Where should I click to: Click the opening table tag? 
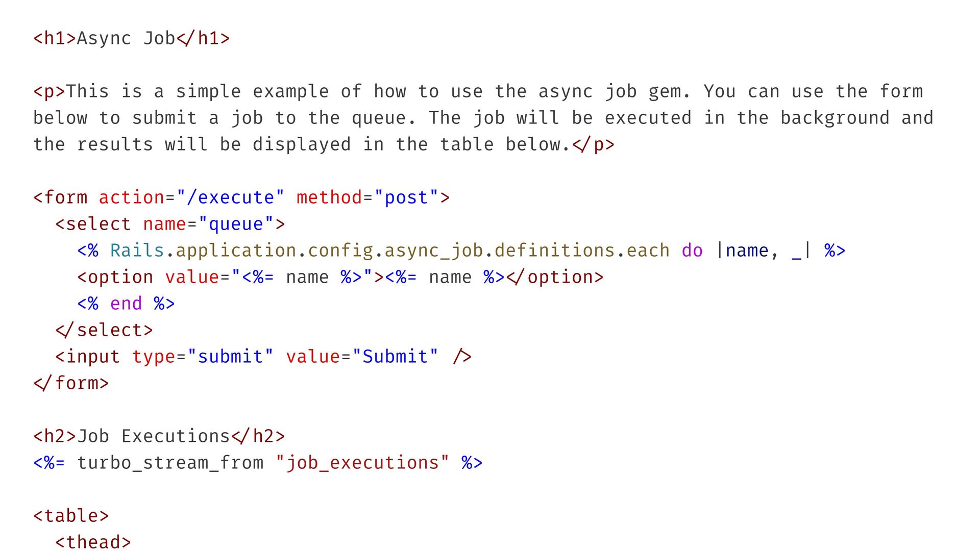coord(71,516)
